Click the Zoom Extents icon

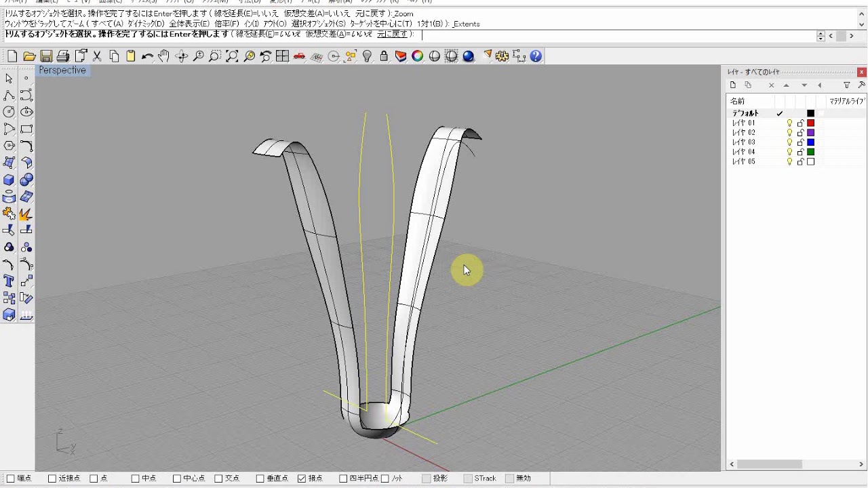232,56
